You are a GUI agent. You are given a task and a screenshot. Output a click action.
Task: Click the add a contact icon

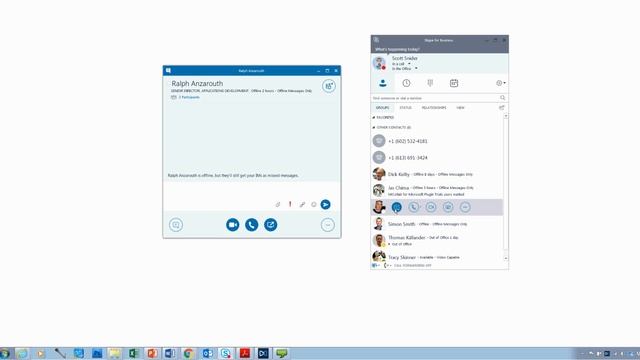click(502, 108)
